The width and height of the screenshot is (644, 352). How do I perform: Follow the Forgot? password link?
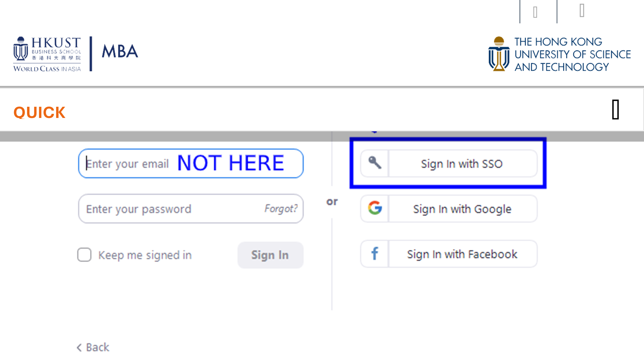281,209
